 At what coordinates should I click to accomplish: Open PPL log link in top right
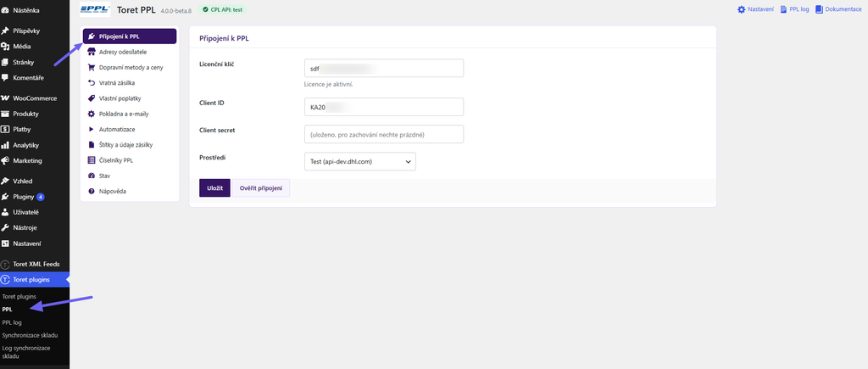[x=795, y=9]
